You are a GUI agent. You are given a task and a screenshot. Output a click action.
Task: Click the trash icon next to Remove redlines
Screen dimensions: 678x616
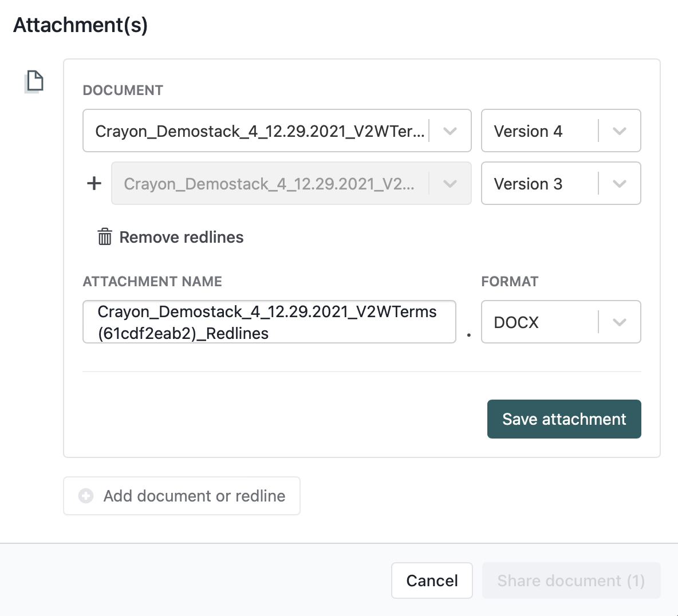pos(105,237)
